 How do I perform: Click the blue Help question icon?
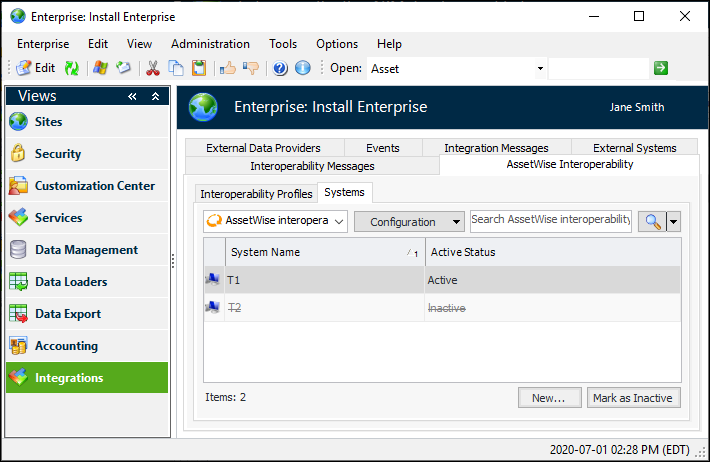pyautogui.click(x=280, y=68)
